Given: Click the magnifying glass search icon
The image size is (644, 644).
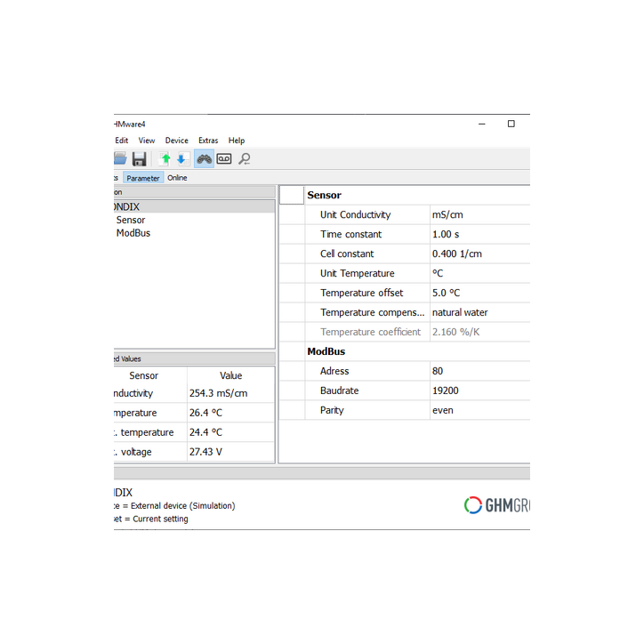Looking at the screenshot, I should point(245,158).
